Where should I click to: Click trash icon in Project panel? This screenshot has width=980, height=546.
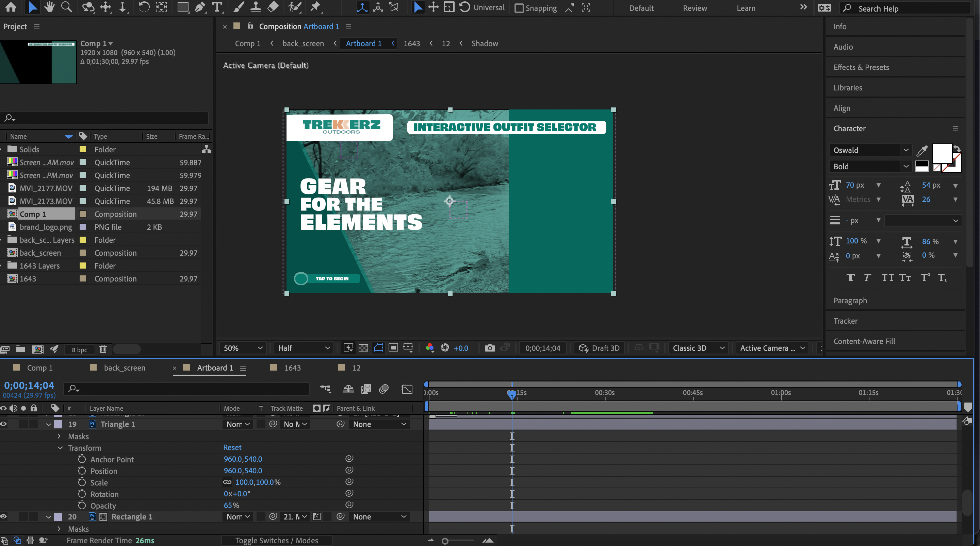tap(103, 349)
